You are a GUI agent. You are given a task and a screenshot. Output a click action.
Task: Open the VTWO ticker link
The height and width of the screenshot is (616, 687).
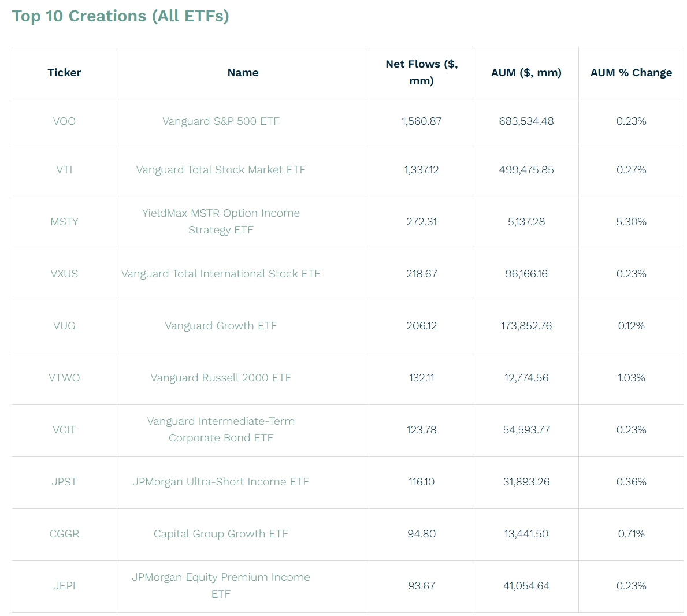[64, 378]
